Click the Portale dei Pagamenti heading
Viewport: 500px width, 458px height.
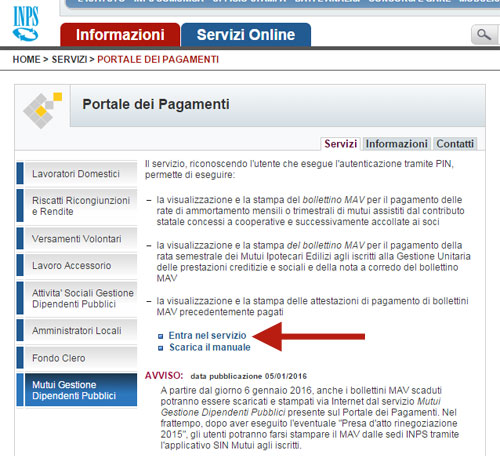pos(156,104)
